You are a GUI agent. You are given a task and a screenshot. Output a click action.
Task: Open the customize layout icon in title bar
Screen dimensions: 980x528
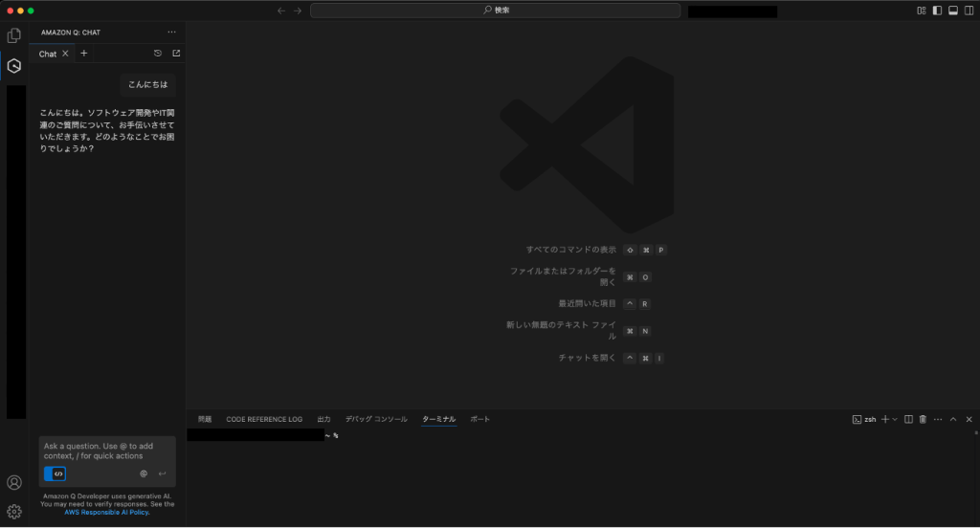pos(922,11)
